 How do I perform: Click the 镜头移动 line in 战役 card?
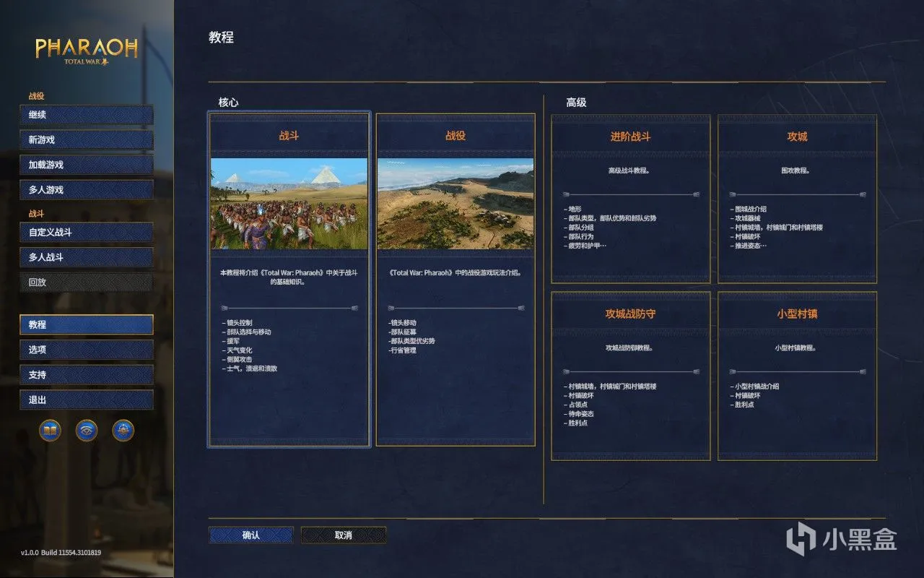pos(402,323)
